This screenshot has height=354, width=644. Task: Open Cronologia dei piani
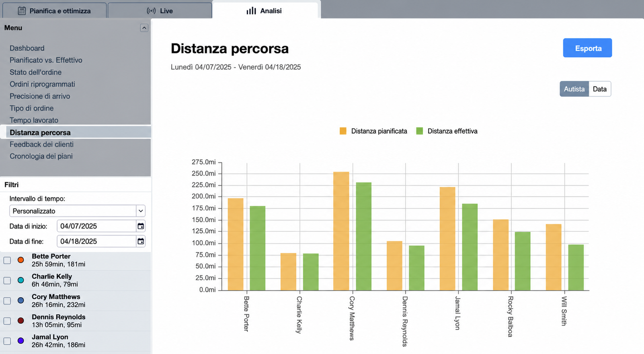[x=41, y=156]
